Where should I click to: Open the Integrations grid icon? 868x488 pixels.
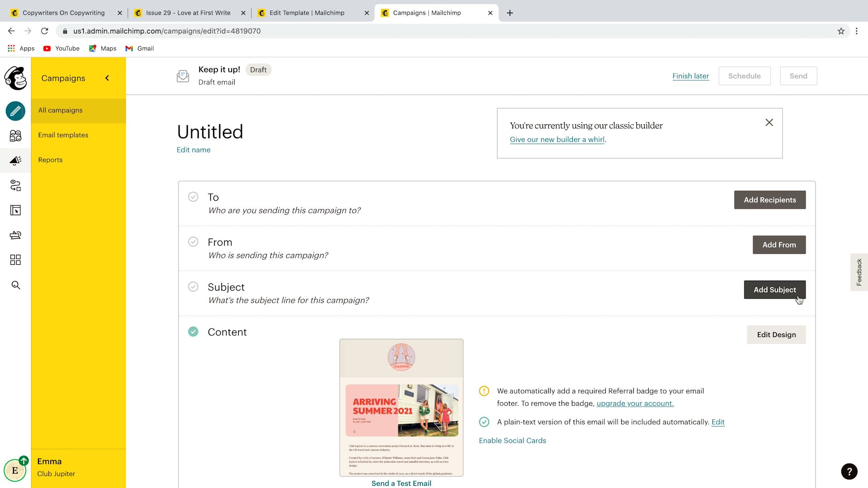coord(15,260)
